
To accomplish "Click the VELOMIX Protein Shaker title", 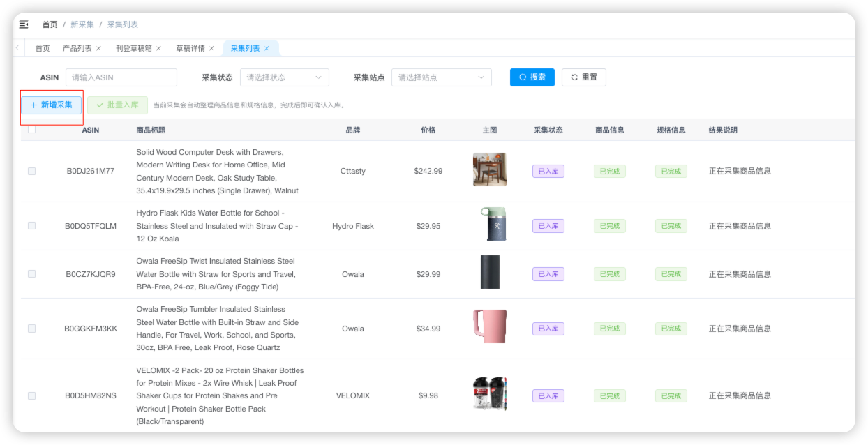I will click(x=220, y=395).
